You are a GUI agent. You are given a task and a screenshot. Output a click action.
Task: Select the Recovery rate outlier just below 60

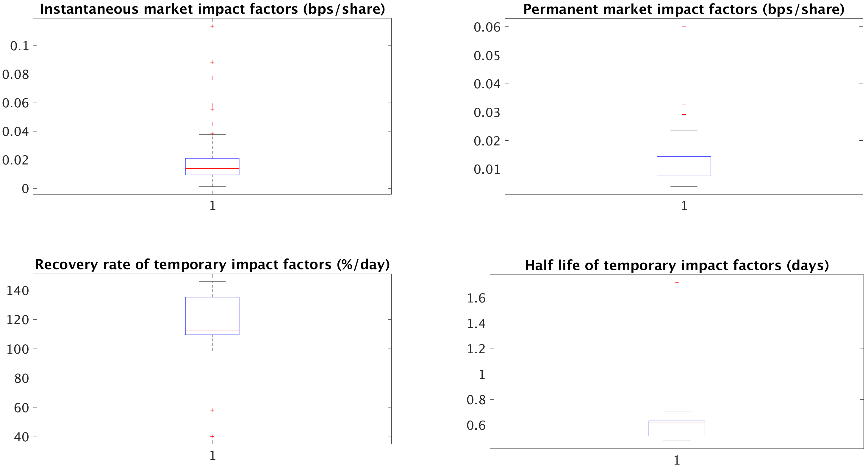click(x=212, y=410)
